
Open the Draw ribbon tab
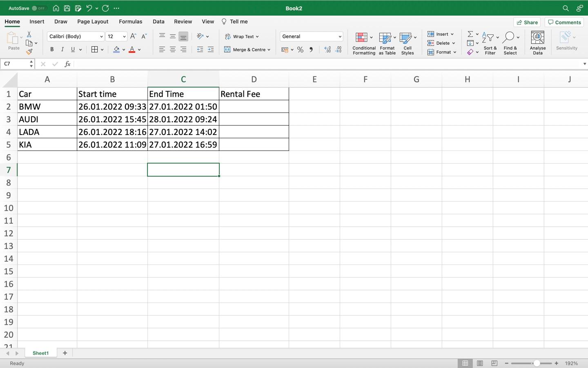(61, 22)
